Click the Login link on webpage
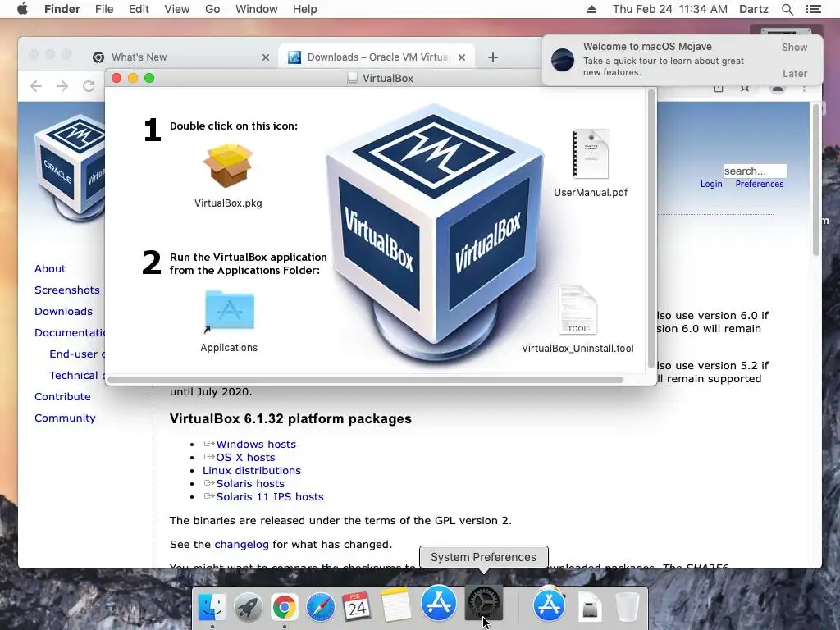The width and height of the screenshot is (840, 630). [711, 185]
